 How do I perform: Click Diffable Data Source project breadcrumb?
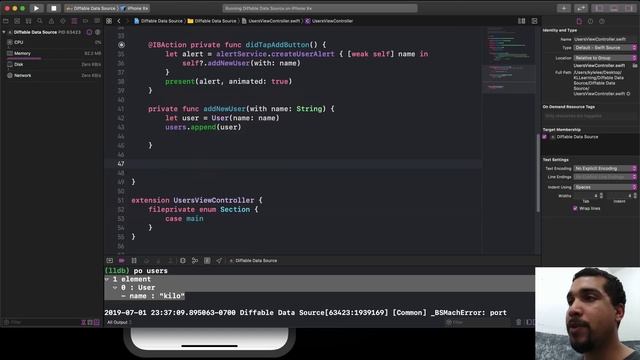click(158, 21)
